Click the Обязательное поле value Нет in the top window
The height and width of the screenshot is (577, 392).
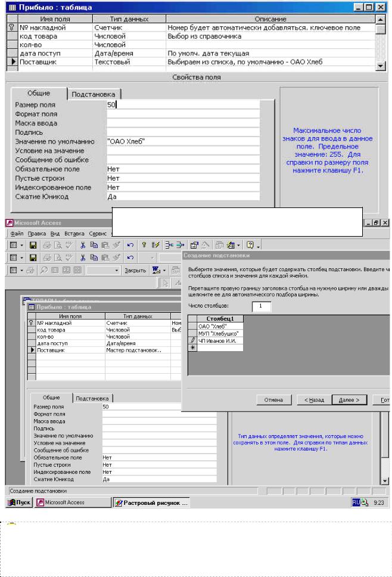click(183, 169)
